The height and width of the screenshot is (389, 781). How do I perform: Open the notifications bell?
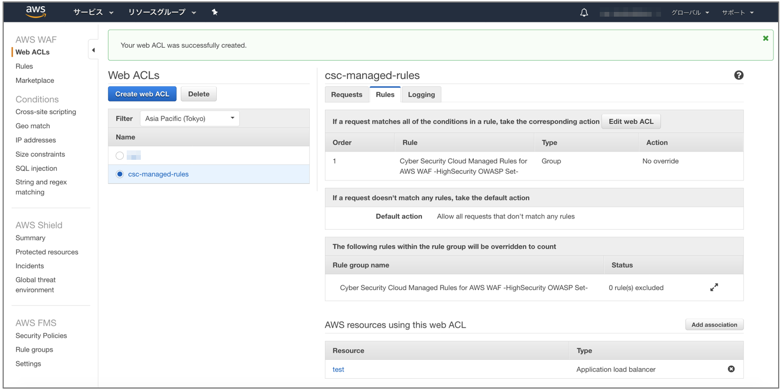coord(584,13)
